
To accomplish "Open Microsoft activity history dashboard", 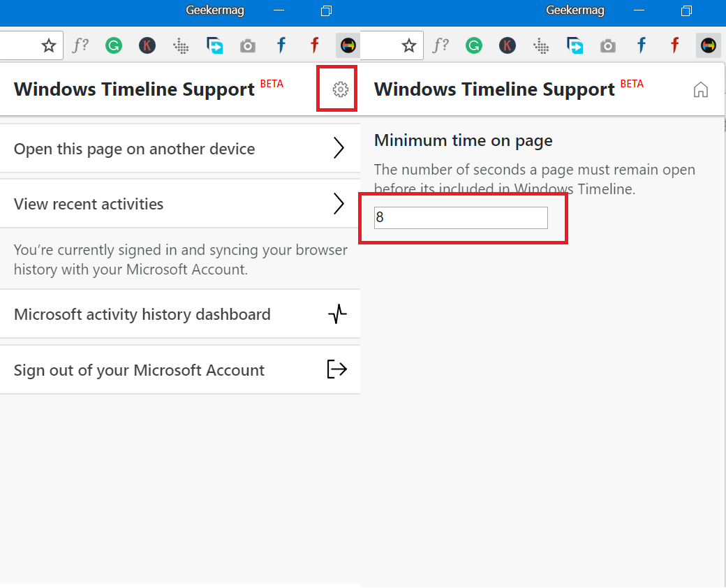I will coord(180,314).
